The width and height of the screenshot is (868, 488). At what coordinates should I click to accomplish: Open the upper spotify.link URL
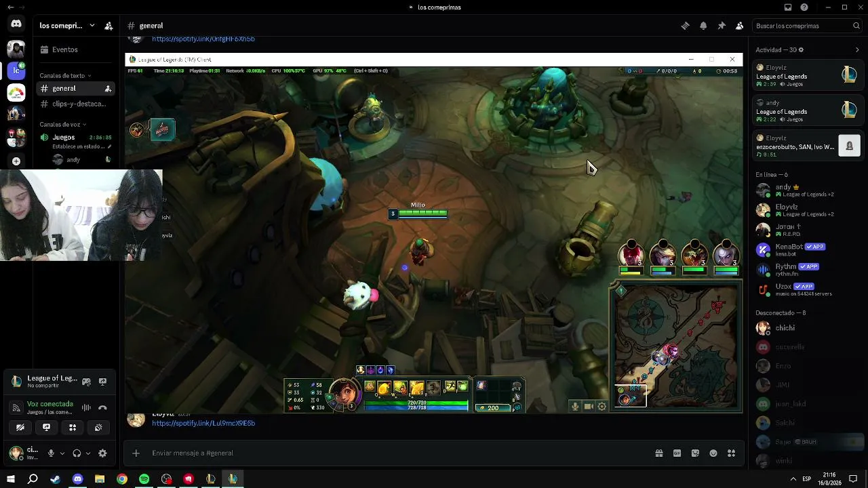pyautogui.click(x=203, y=39)
